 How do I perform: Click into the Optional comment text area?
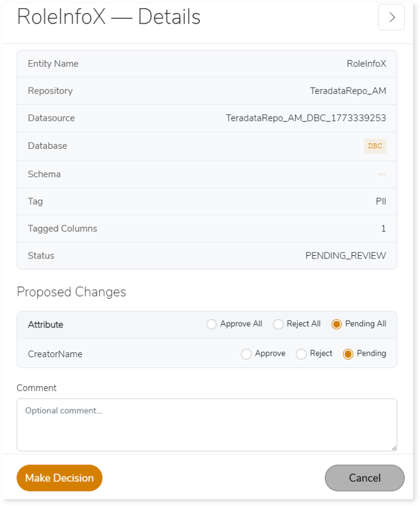point(206,425)
